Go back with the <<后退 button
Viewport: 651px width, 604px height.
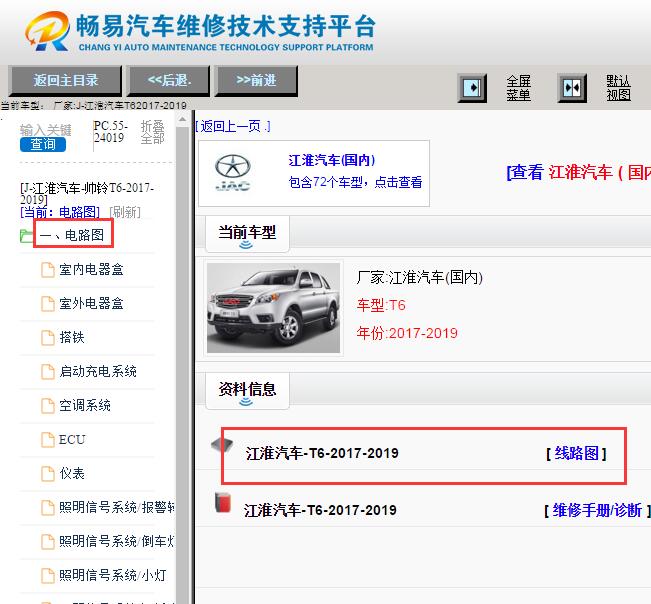pyautogui.click(x=169, y=81)
